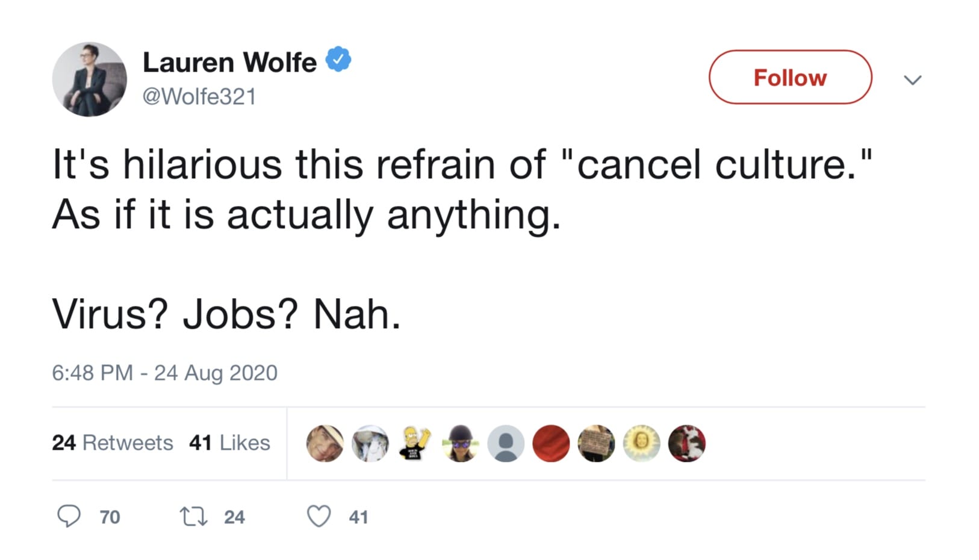
Task: Open the sun face liker avatar
Action: coord(641,444)
